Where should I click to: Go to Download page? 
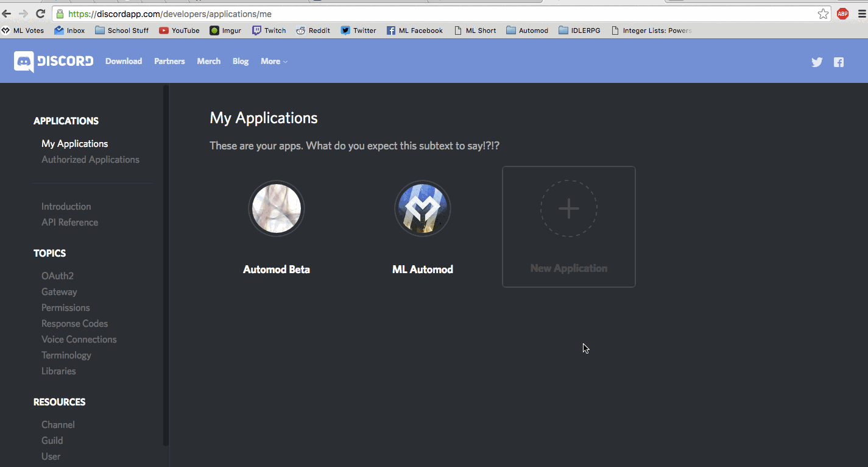[124, 62]
